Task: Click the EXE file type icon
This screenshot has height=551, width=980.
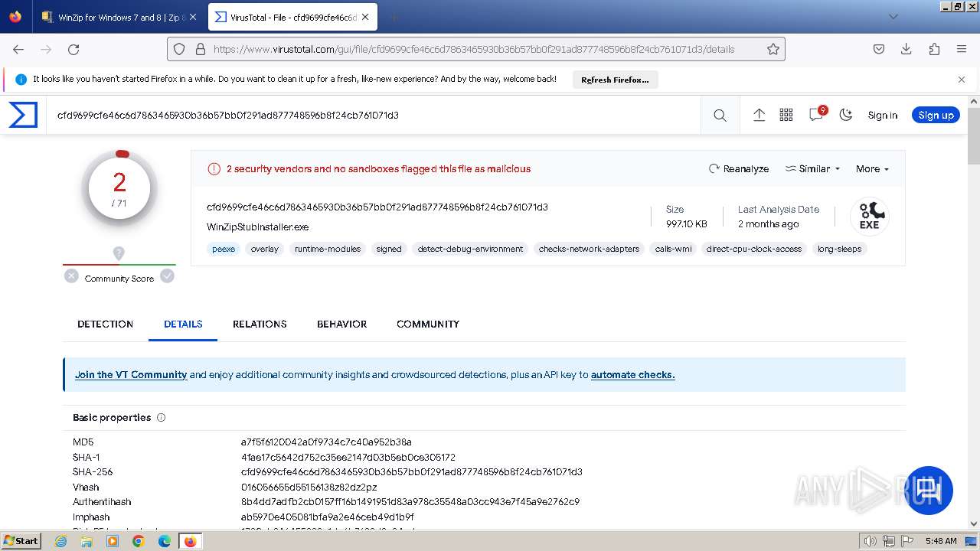Action: [x=869, y=217]
